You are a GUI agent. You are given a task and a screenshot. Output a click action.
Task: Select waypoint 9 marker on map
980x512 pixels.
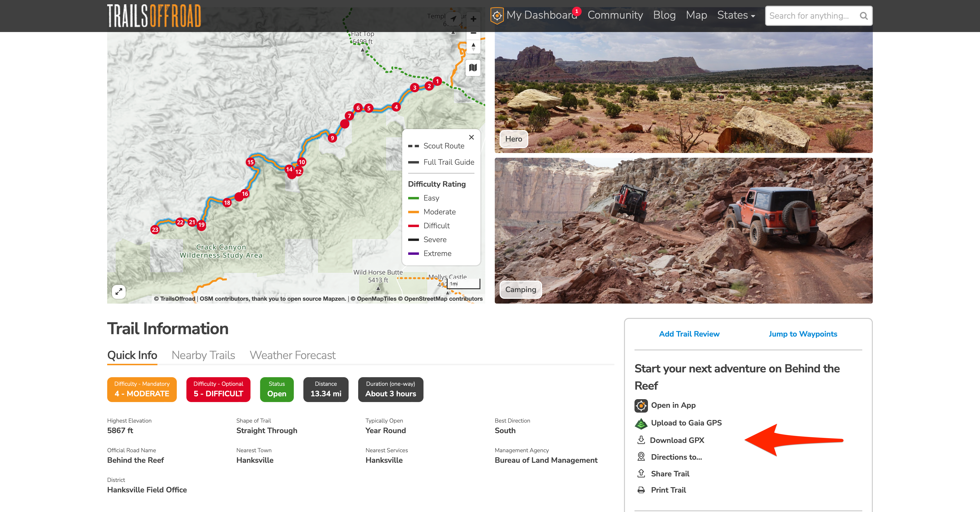click(x=333, y=138)
